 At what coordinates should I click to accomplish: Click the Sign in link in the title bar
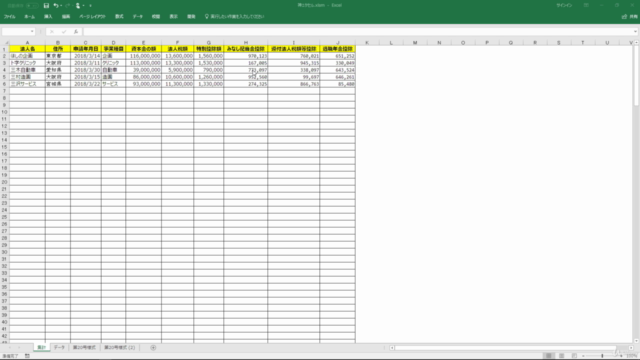564,5
